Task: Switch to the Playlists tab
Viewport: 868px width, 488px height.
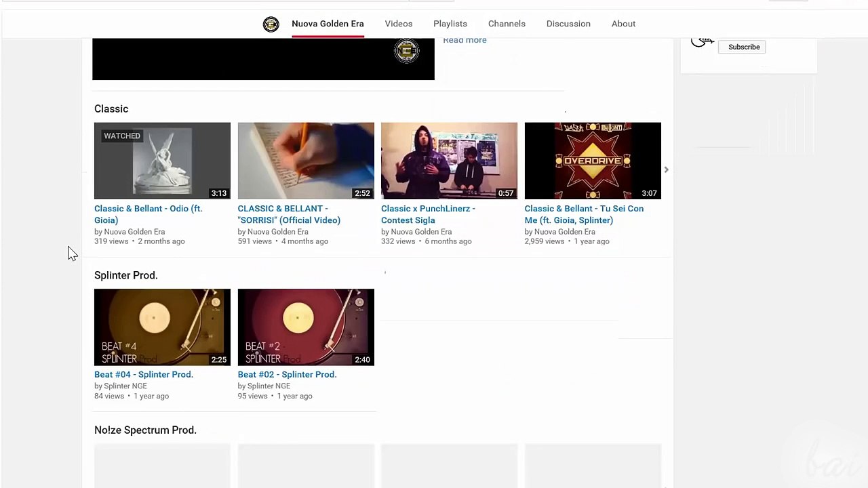Action: 450,24
